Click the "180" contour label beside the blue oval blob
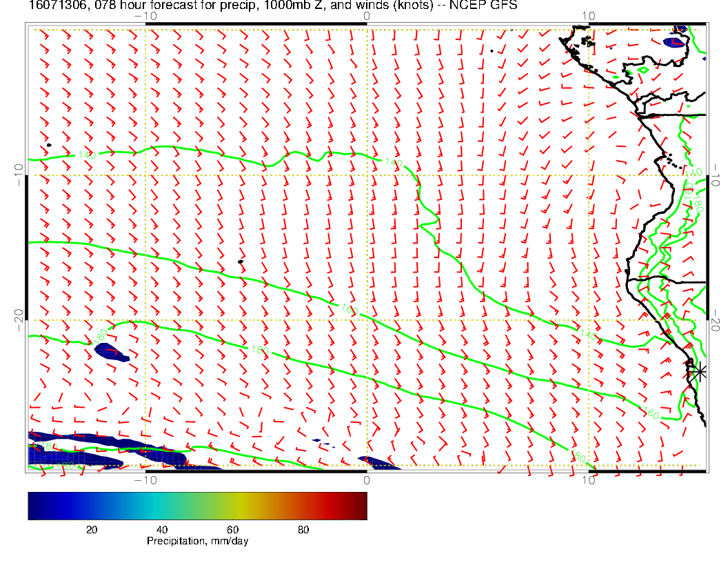Image resolution: width=728 pixels, height=563 pixels. click(x=100, y=335)
